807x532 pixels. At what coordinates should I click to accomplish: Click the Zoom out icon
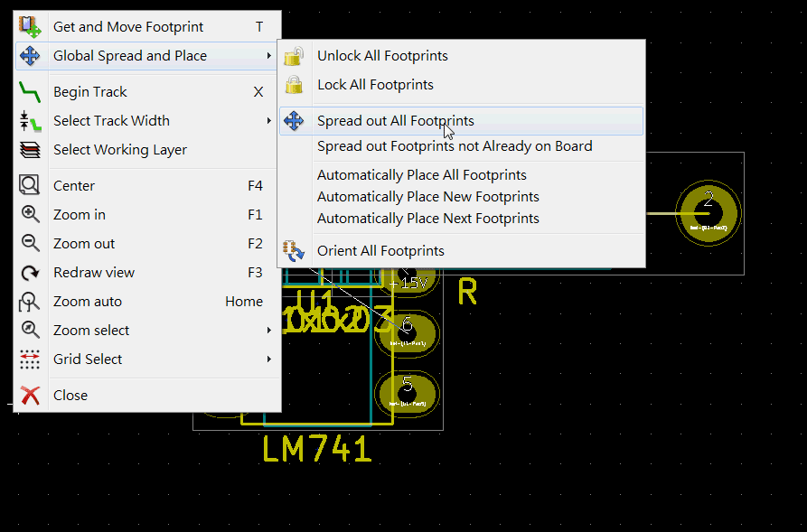pos(30,243)
